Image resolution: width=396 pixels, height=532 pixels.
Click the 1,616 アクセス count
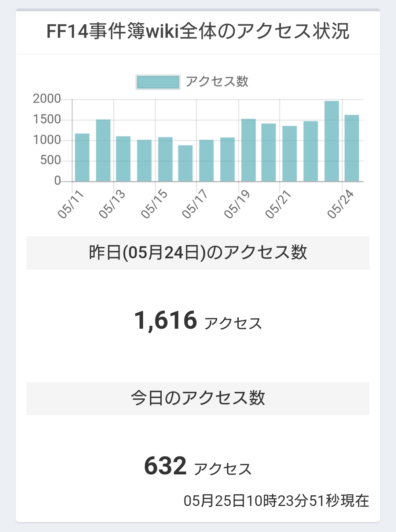tap(198, 321)
